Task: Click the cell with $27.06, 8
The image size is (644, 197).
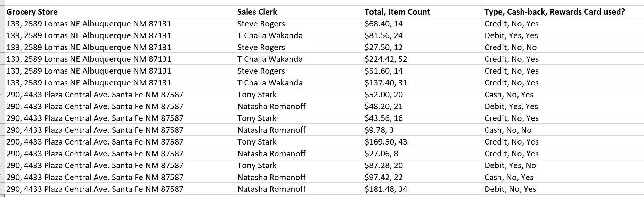Action: click(x=423, y=153)
